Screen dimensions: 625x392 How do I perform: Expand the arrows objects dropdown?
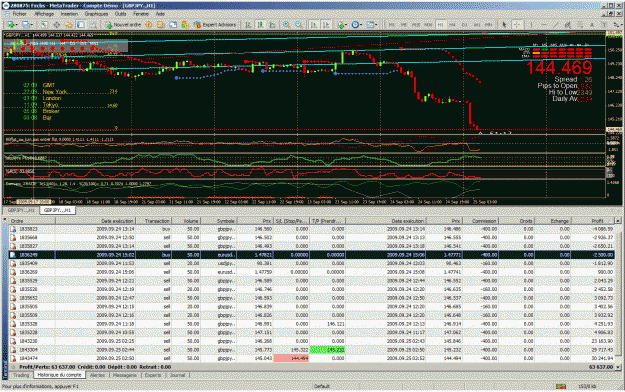(621, 25)
